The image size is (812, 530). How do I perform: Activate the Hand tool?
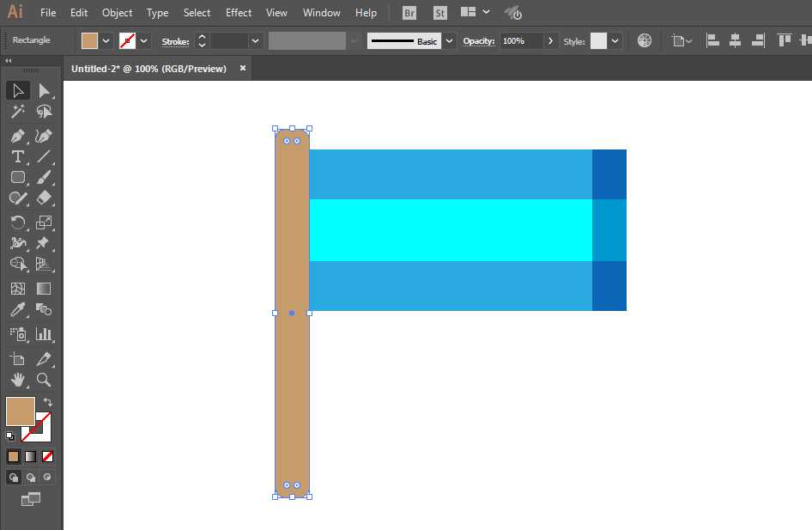[x=18, y=380]
